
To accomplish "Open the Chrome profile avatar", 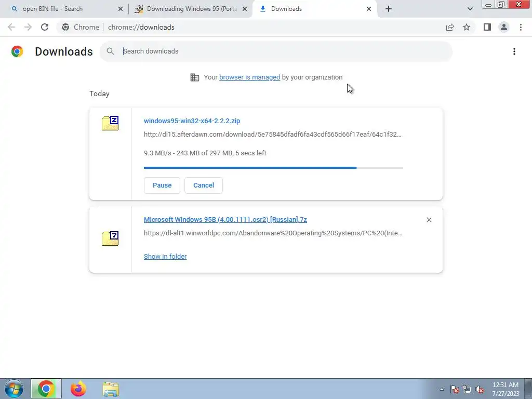I will [x=504, y=27].
